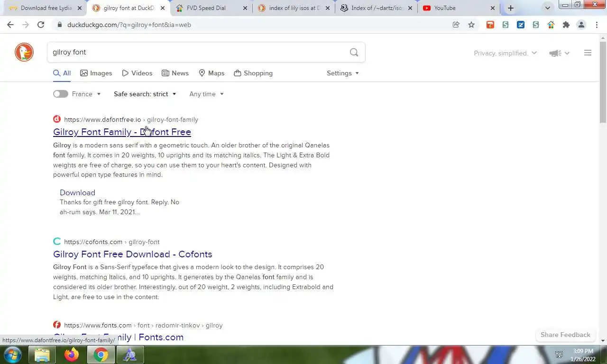
Task: Click the Chrome taskbar icon
Action: pyautogui.click(x=101, y=355)
